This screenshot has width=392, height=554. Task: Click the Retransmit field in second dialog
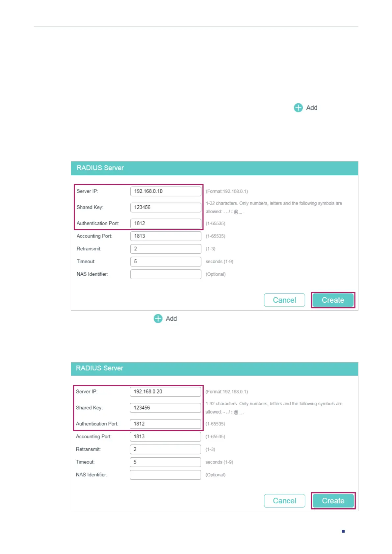pos(165,449)
